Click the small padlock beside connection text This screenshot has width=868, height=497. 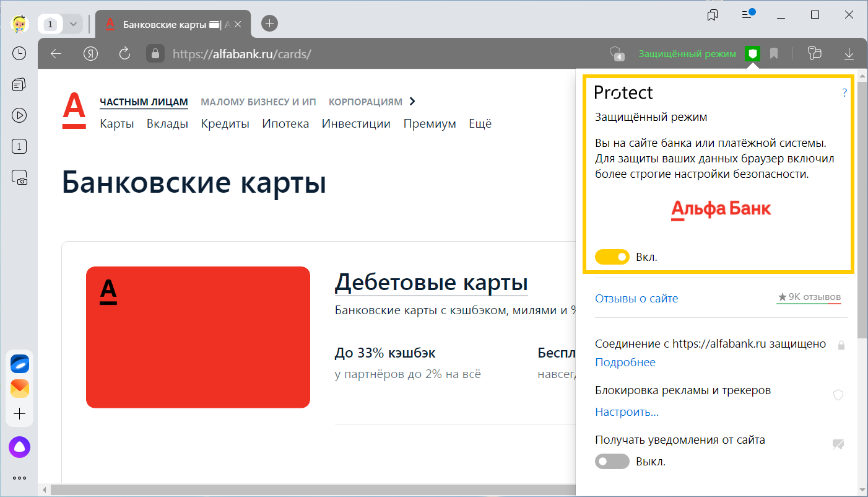point(841,345)
